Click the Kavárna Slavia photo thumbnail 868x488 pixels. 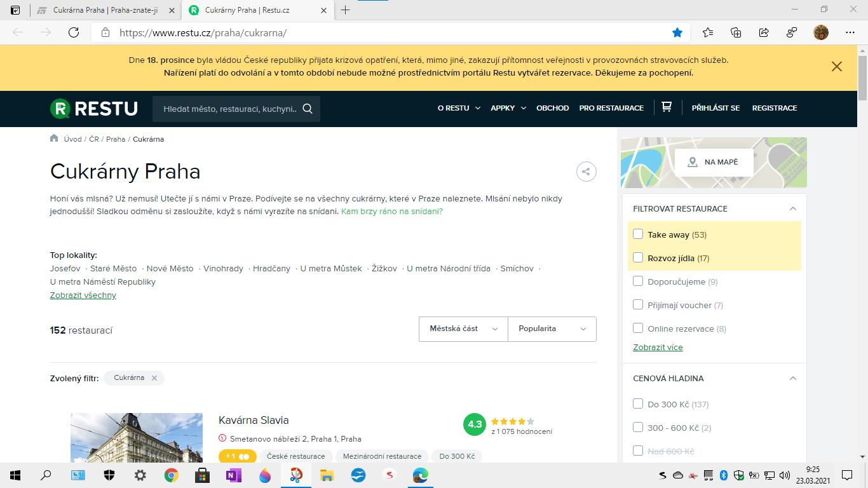point(137,438)
